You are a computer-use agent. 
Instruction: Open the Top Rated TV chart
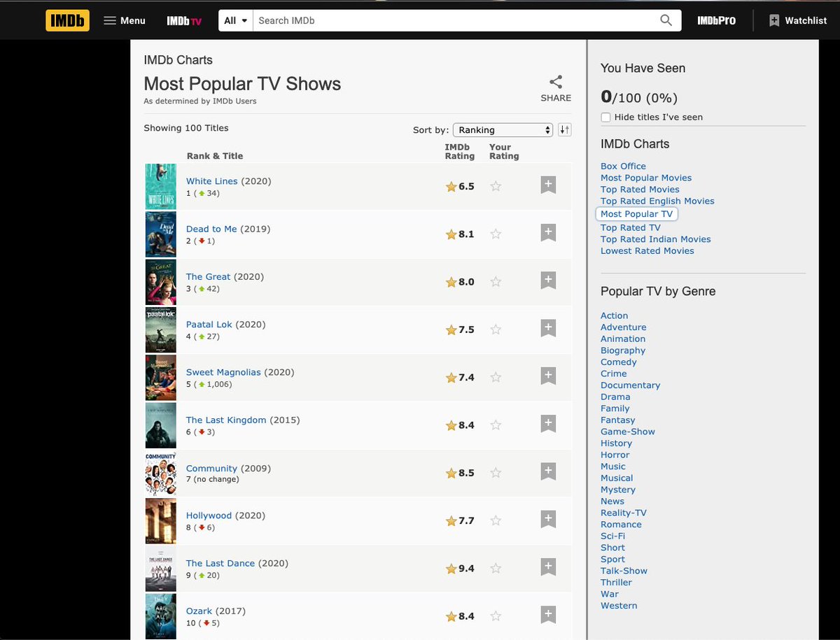tap(631, 227)
